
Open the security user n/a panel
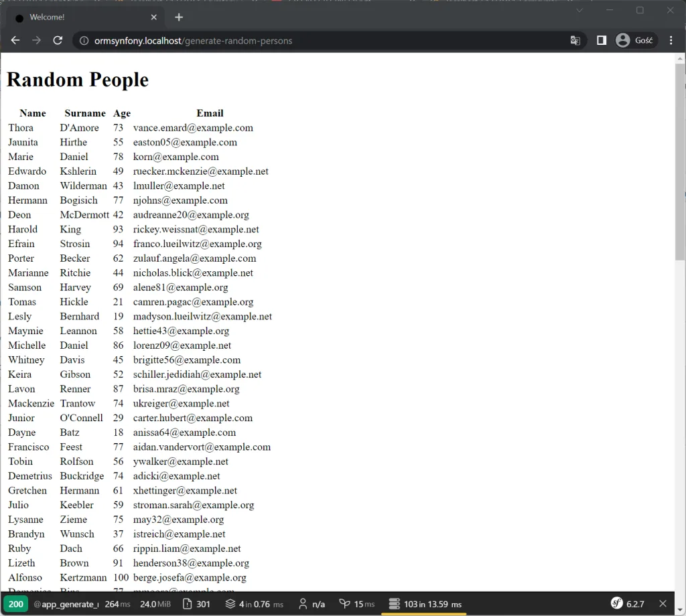[x=312, y=604]
